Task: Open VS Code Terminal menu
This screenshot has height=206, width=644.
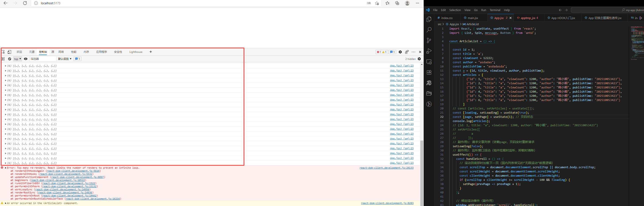Action: (495, 10)
